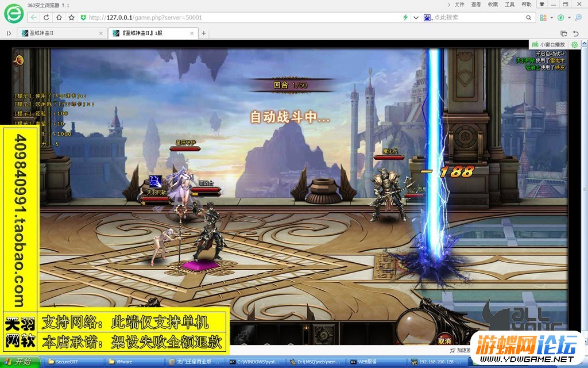Expand the arrow beside the extensions grid icon

[552, 18]
